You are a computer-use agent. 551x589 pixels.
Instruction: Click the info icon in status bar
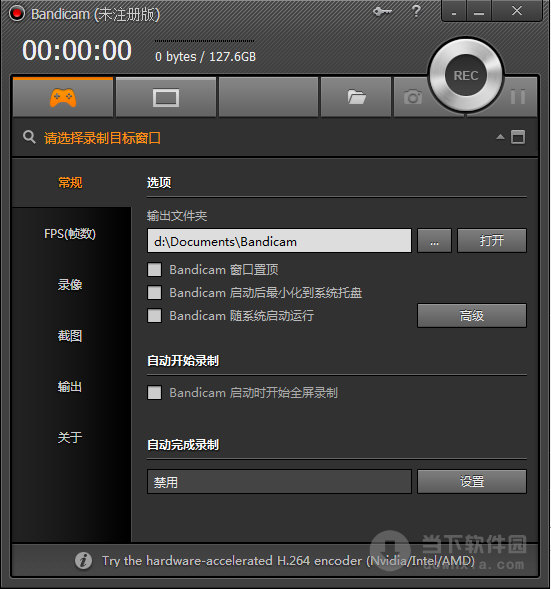(83, 561)
